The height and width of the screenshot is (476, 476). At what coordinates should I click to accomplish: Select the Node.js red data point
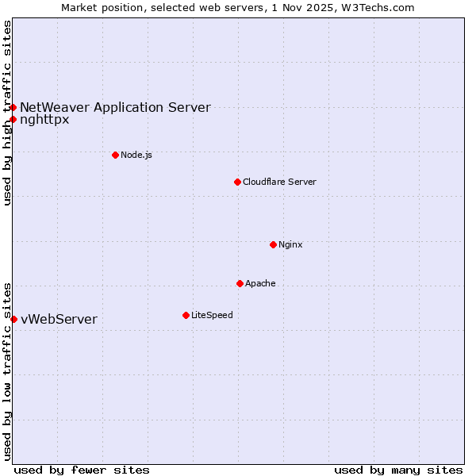(115, 155)
